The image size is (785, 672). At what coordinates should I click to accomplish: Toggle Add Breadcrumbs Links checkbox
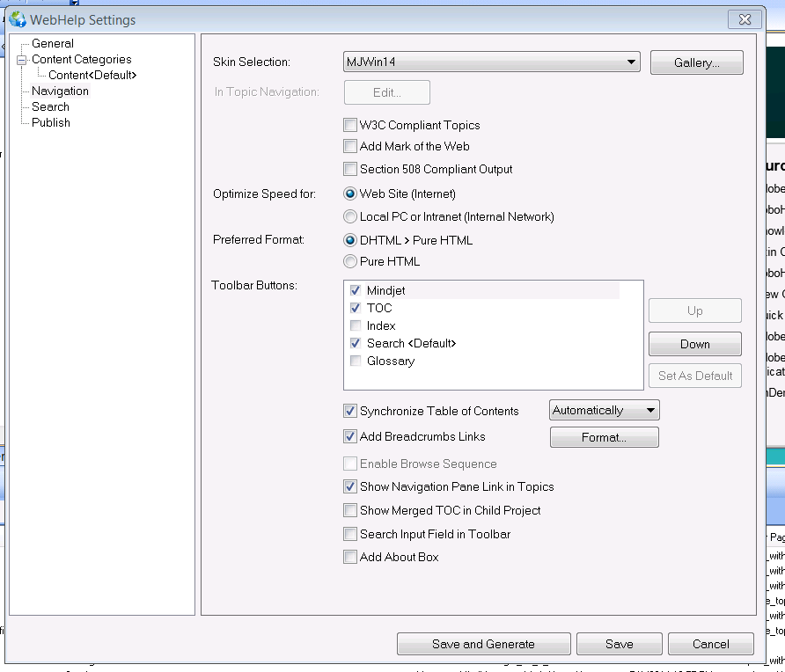coord(350,436)
